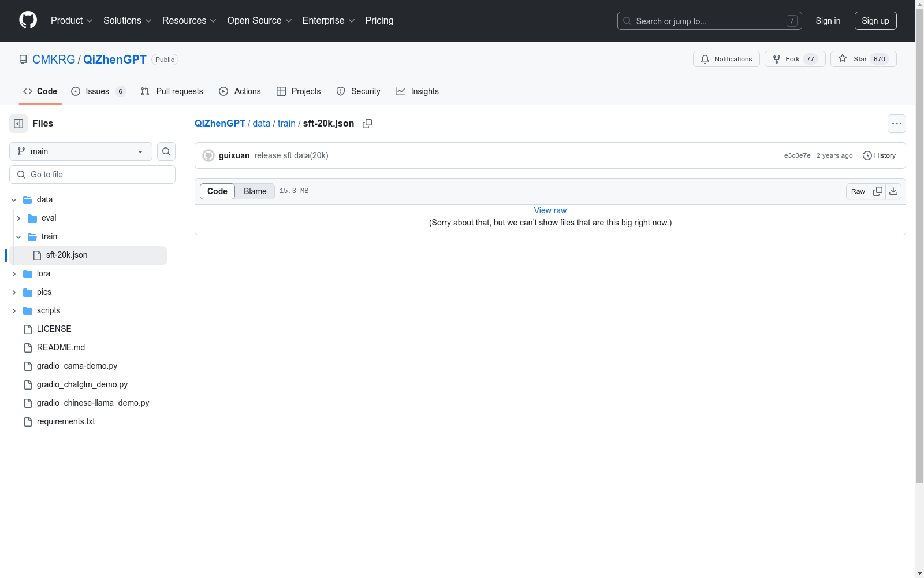The image size is (924, 578).
Task: Open the Notifications bell button
Action: point(726,59)
